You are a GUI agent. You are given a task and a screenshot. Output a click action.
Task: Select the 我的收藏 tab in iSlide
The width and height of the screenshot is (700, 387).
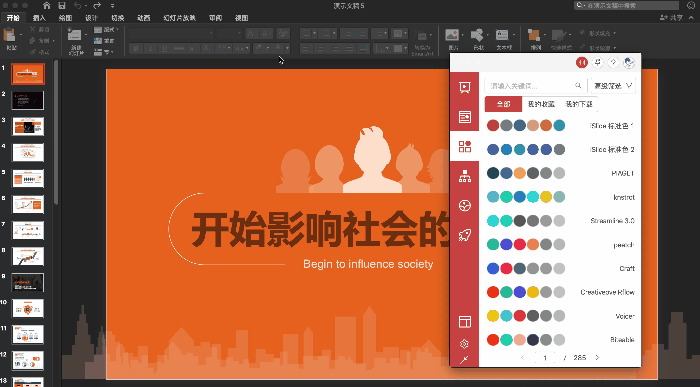point(541,104)
